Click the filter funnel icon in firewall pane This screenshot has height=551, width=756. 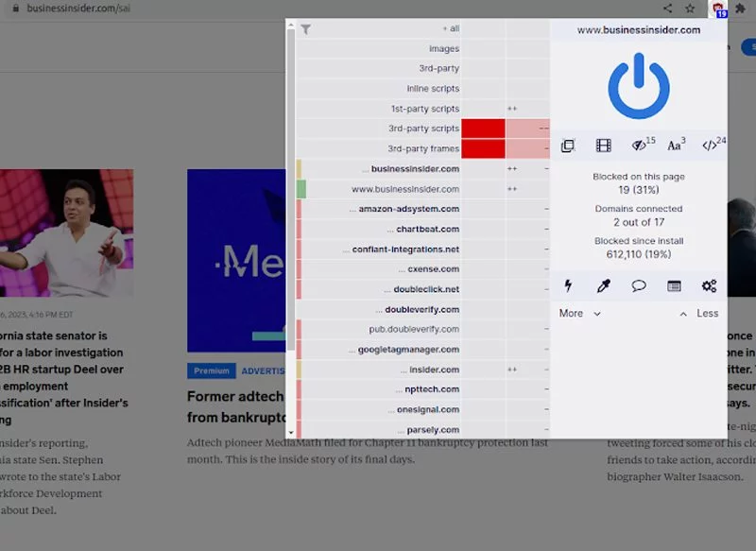coord(305,29)
